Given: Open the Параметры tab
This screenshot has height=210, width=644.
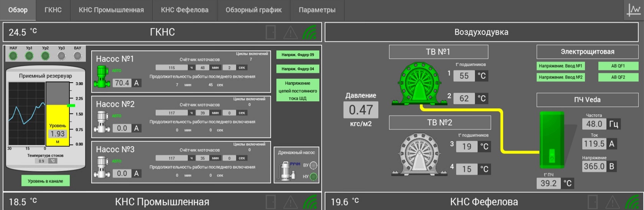Looking at the screenshot, I should (317, 10).
